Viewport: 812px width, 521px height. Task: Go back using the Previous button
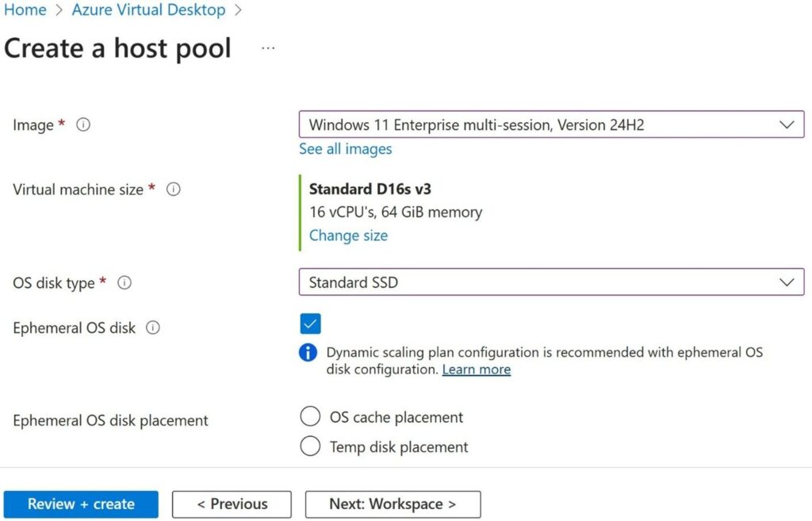tap(232, 504)
